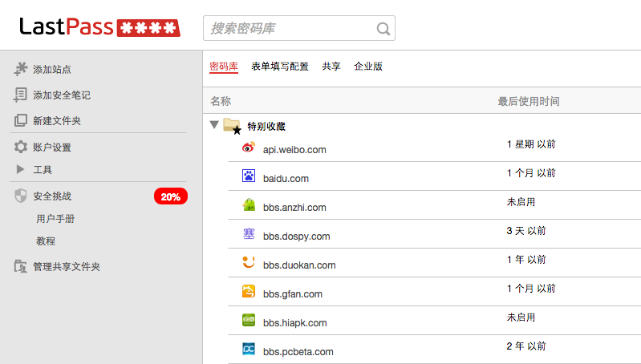Open the api.weibo.com entry

pos(294,149)
